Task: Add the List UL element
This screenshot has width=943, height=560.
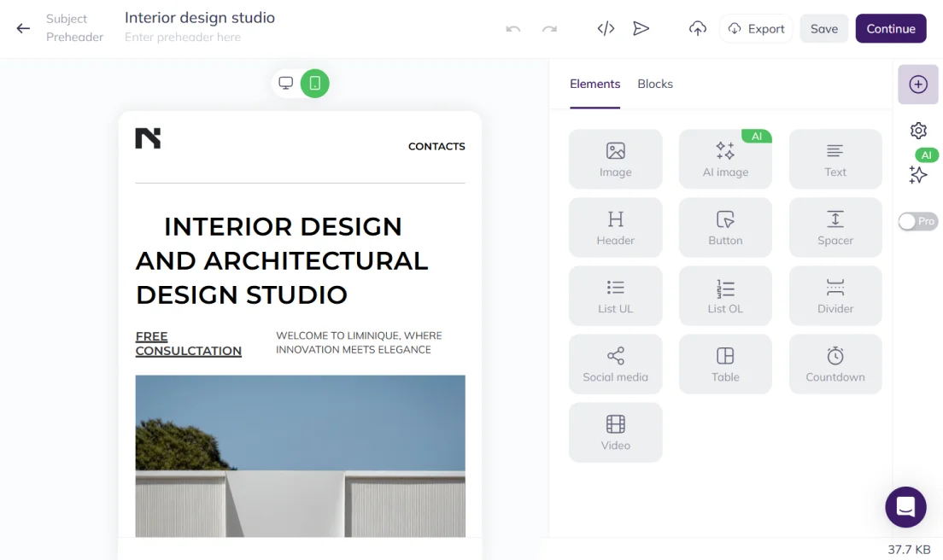Action: tap(615, 296)
